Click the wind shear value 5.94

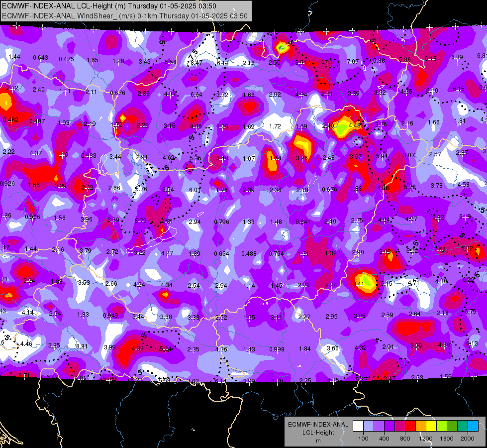pyautogui.click(x=382, y=156)
